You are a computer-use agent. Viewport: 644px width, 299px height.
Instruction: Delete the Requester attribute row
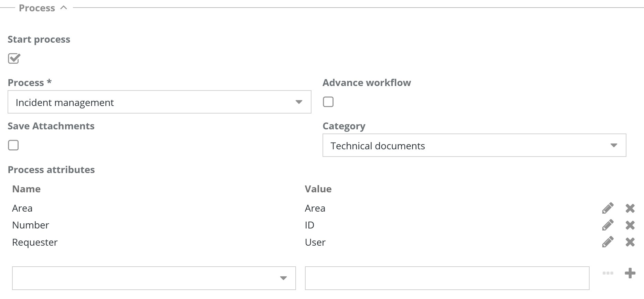(x=630, y=242)
